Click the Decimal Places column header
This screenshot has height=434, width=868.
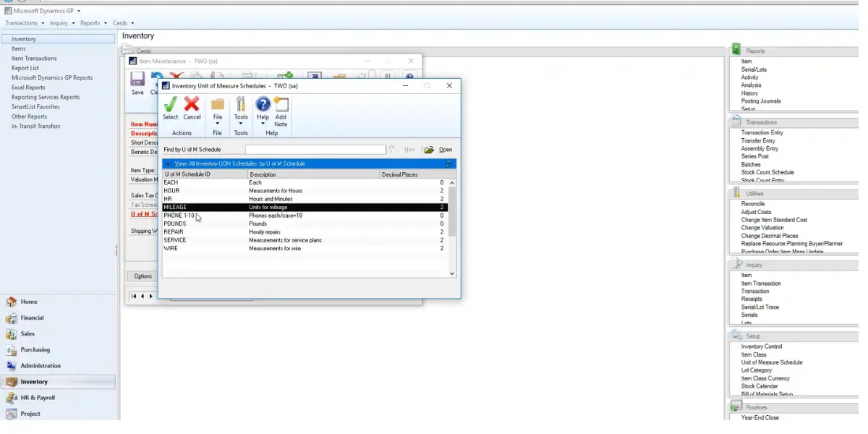click(x=414, y=174)
